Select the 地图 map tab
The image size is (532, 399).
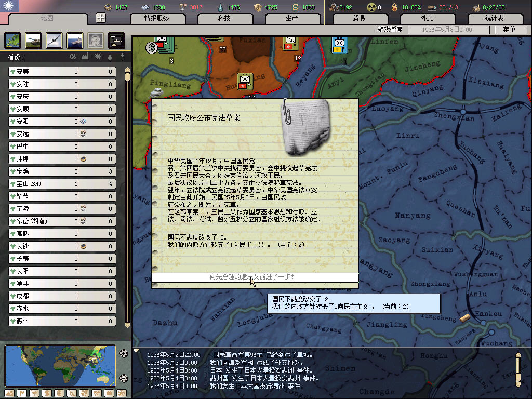47,18
